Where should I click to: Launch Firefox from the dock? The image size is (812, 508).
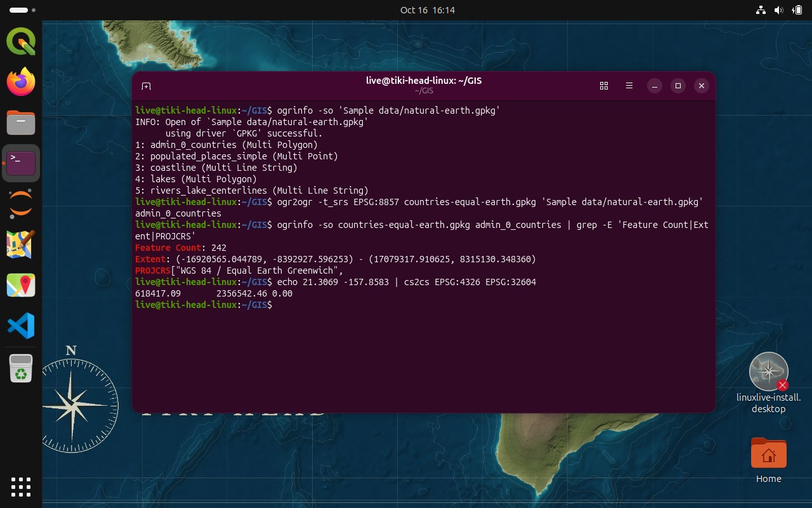pyautogui.click(x=21, y=82)
